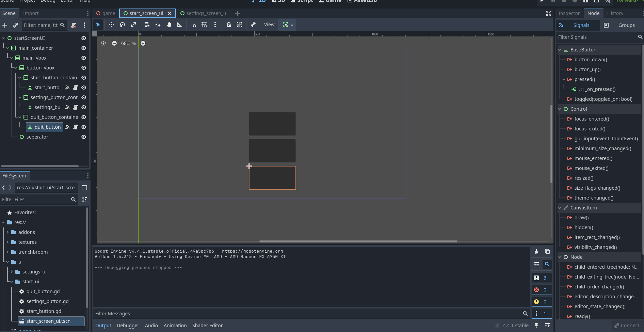Collapse the button_vbox tree node

16,68
